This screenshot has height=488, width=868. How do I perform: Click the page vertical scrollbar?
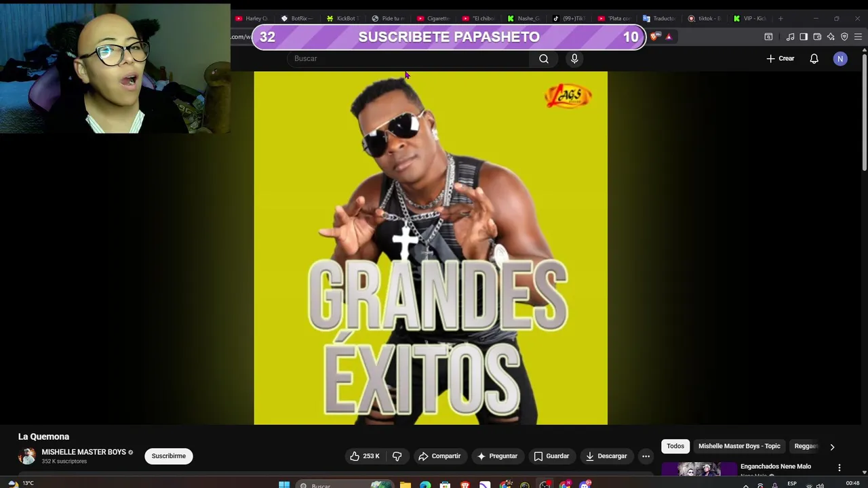coord(864,112)
